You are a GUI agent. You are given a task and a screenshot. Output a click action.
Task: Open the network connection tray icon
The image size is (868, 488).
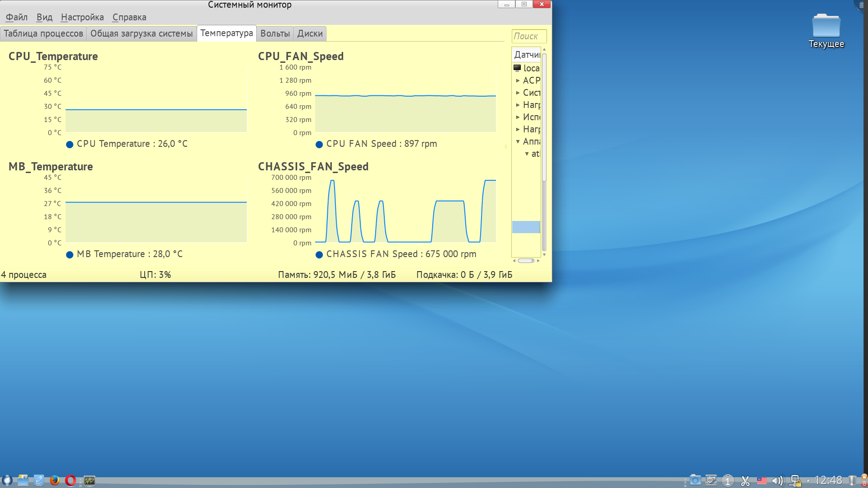(795, 481)
